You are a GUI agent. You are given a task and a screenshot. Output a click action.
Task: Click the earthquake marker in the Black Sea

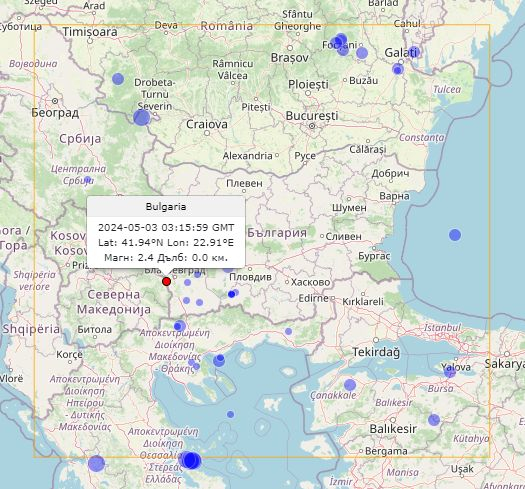tap(455, 235)
